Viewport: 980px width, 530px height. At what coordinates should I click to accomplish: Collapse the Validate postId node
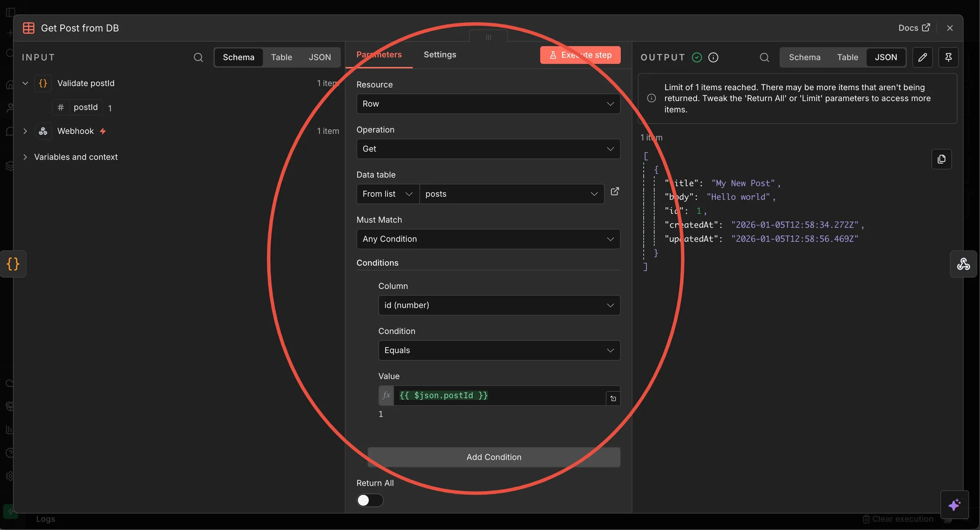point(25,83)
